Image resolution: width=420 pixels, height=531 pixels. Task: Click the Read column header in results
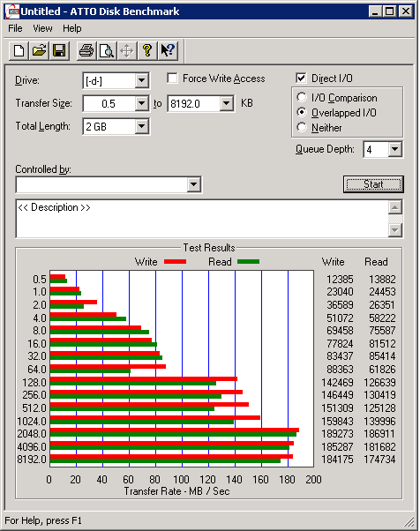376,262
